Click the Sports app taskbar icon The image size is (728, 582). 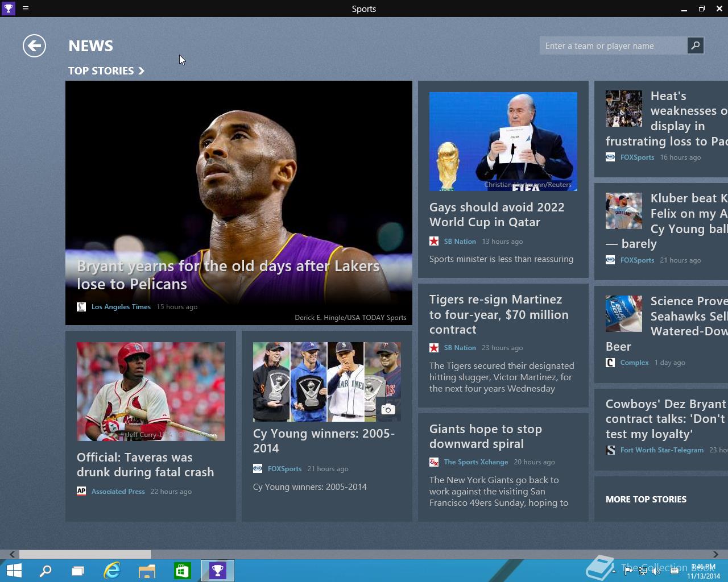point(218,571)
